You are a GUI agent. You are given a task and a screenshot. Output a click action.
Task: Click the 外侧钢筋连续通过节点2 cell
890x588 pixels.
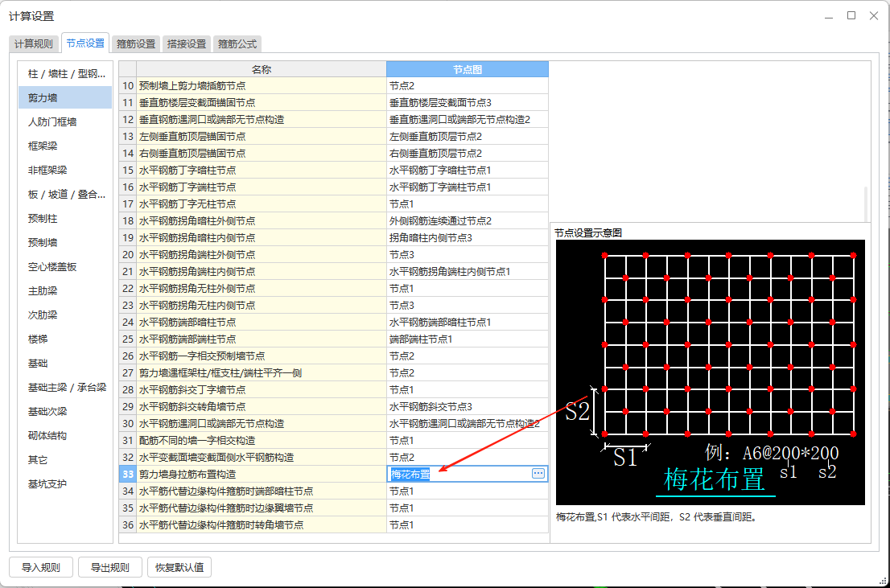(468, 220)
